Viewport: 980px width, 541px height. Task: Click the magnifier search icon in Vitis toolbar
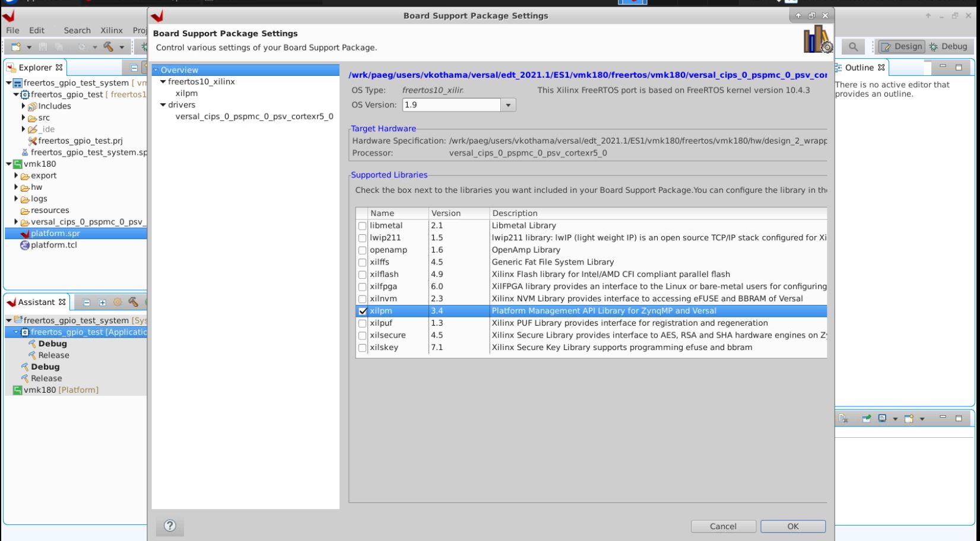click(853, 46)
